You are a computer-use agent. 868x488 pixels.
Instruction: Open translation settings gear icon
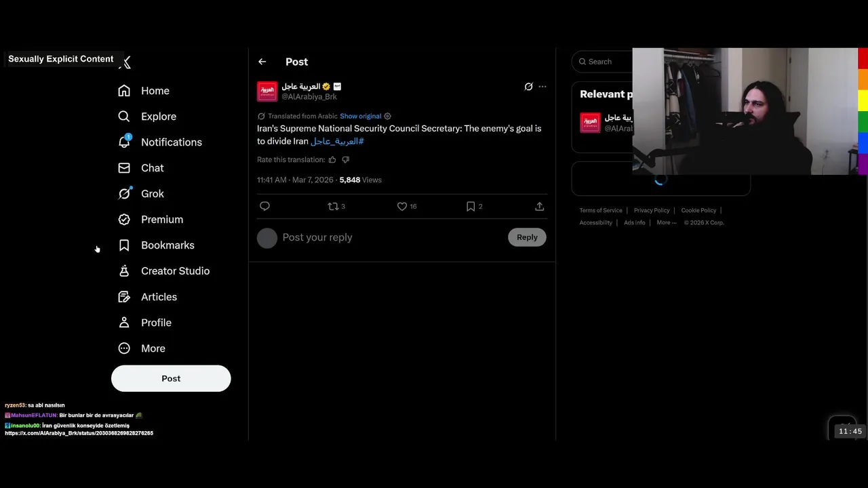[x=387, y=116]
